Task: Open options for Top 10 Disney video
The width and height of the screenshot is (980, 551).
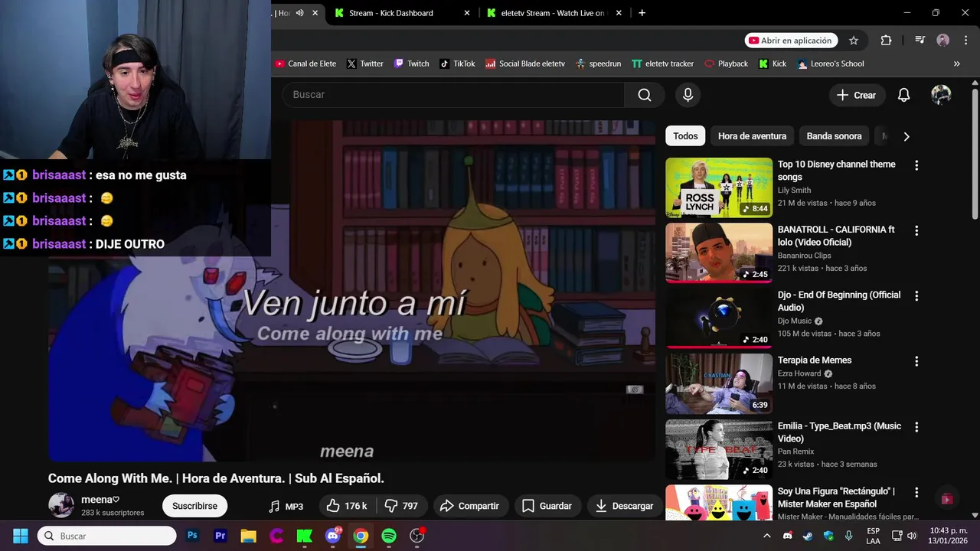Action: click(916, 165)
